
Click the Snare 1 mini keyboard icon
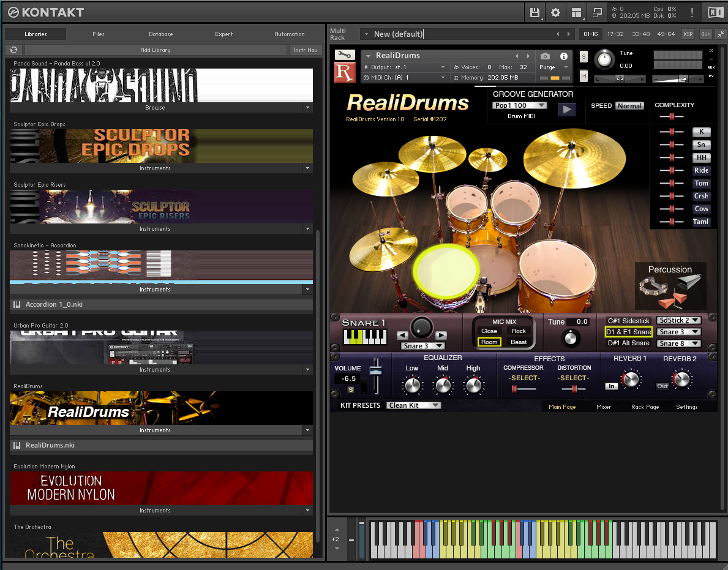click(x=365, y=337)
